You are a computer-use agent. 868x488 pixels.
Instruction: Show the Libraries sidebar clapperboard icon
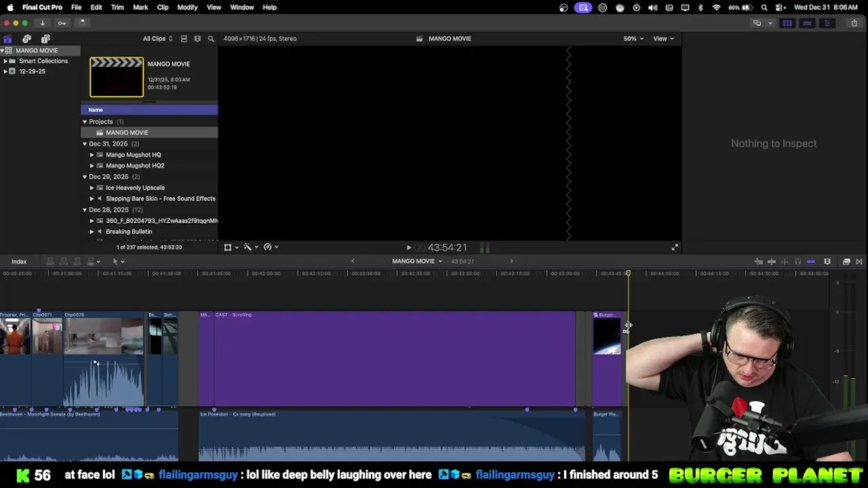[7, 39]
